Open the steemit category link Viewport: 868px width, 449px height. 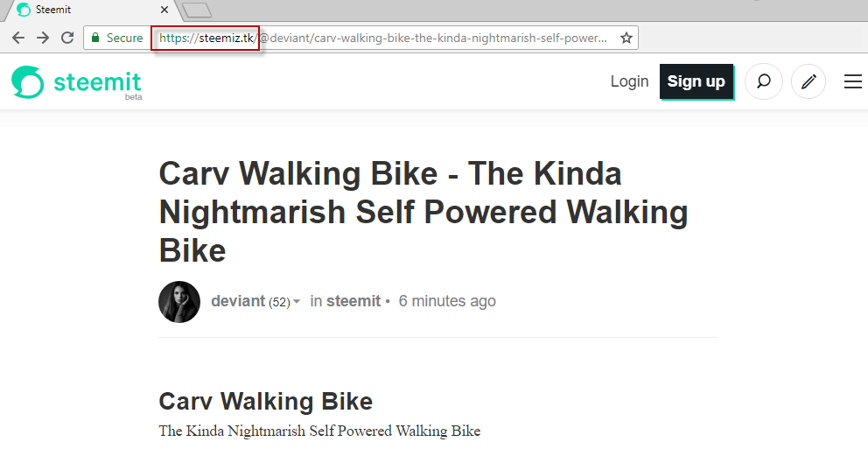pos(353,301)
